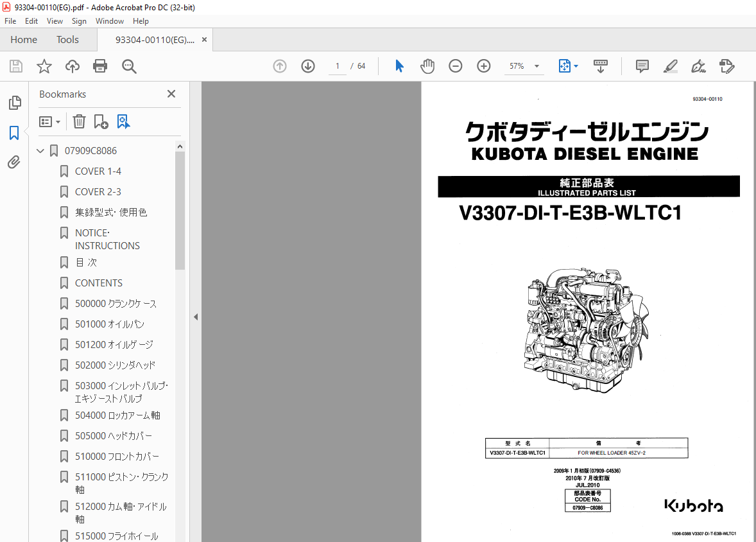Jump to 510000 フロントカバー bookmark
The height and width of the screenshot is (542, 756).
117,457
